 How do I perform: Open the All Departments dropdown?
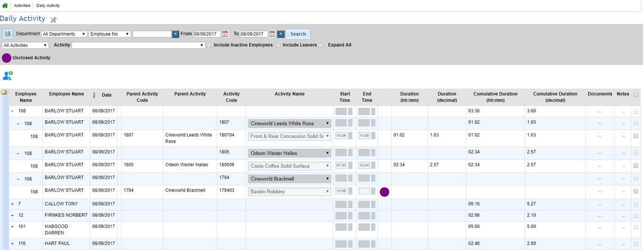click(64, 34)
